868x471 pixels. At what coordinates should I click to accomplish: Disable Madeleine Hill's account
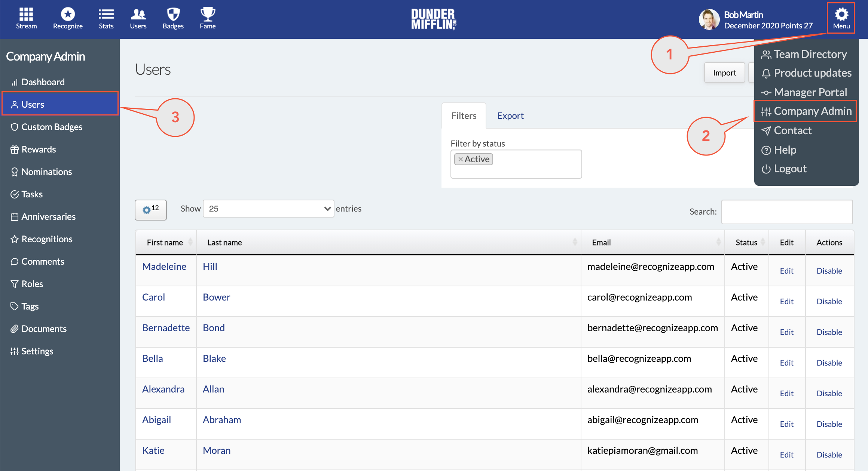pos(829,271)
